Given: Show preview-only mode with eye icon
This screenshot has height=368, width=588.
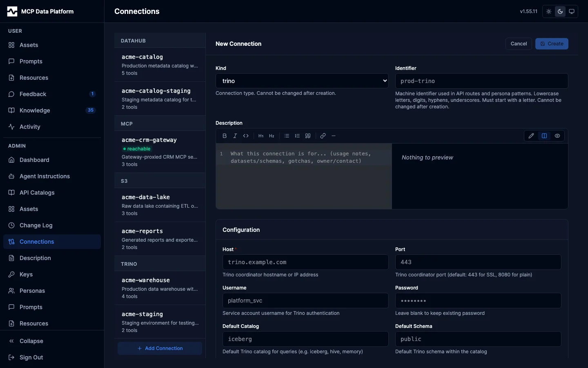Looking at the screenshot, I should (x=557, y=136).
